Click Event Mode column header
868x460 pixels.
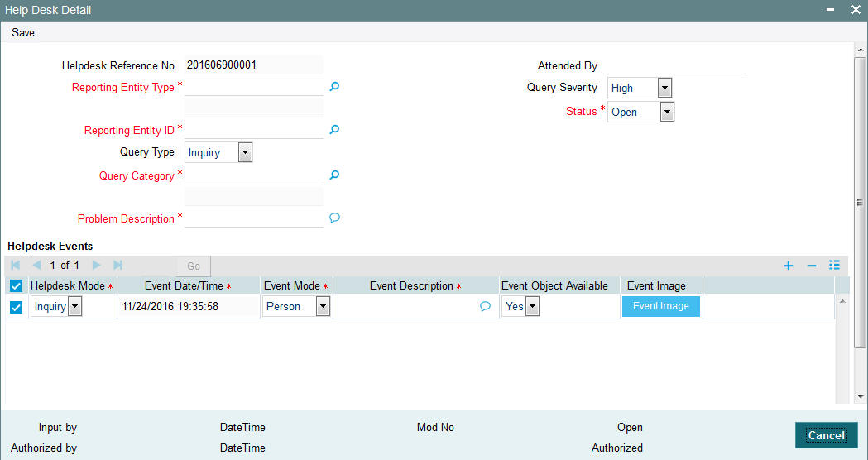pos(292,285)
